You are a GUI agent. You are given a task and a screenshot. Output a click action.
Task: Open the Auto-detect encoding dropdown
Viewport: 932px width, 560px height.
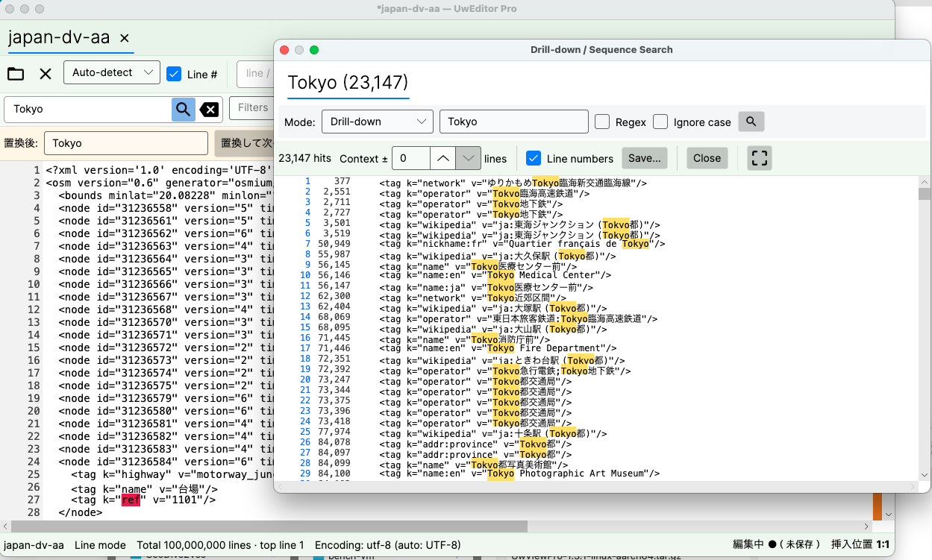click(x=112, y=72)
